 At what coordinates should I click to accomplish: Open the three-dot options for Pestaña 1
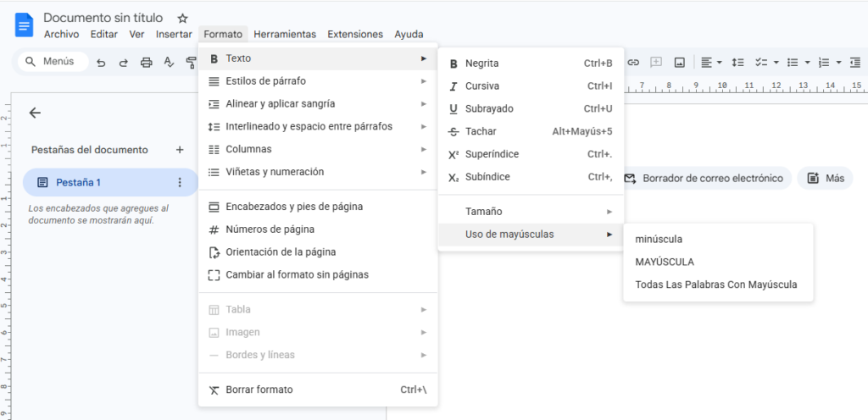click(x=180, y=182)
